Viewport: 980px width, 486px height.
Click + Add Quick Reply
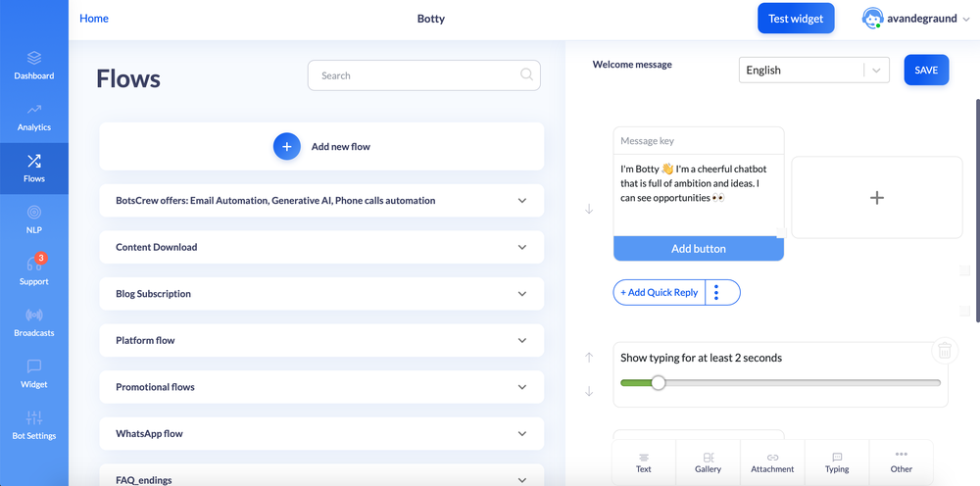point(660,292)
